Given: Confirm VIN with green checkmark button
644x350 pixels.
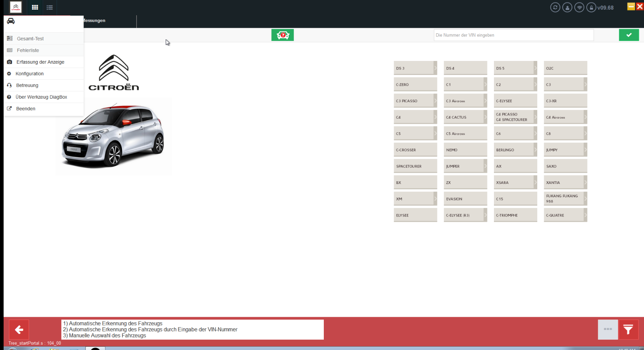Looking at the screenshot, I should tap(629, 35).
